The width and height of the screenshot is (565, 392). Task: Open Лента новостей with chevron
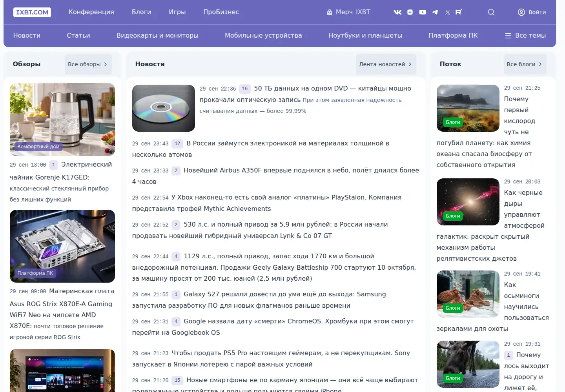coord(386,64)
